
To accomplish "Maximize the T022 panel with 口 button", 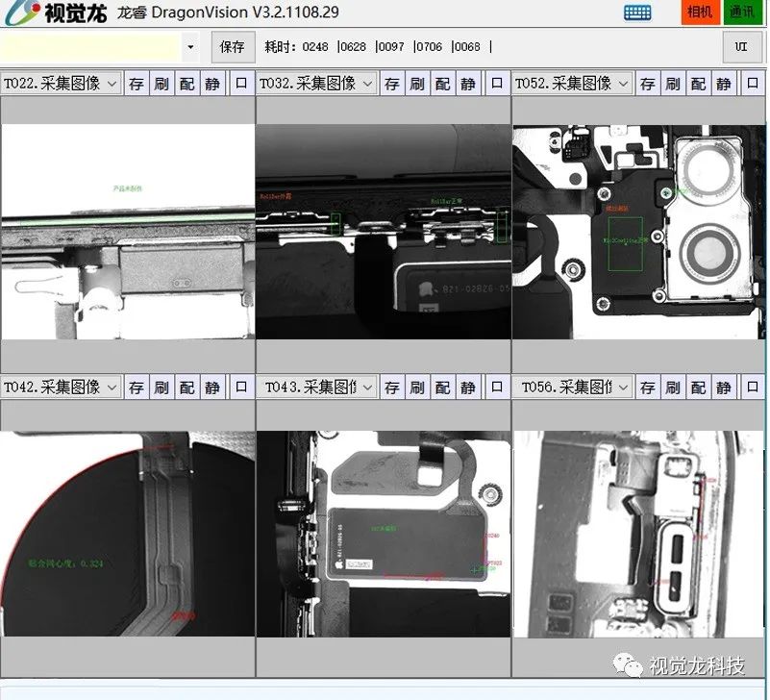I will click(240, 84).
